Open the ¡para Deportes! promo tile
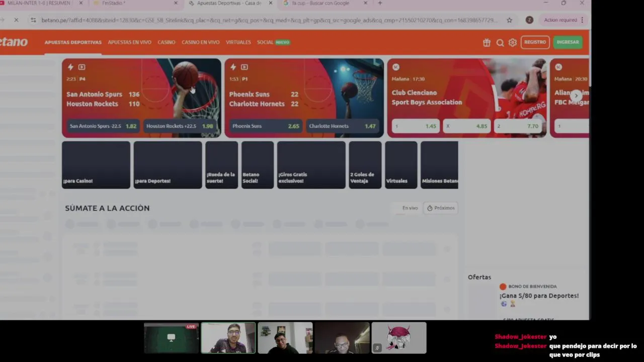Viewport: 644px width, 362px height. click(168, 165)
